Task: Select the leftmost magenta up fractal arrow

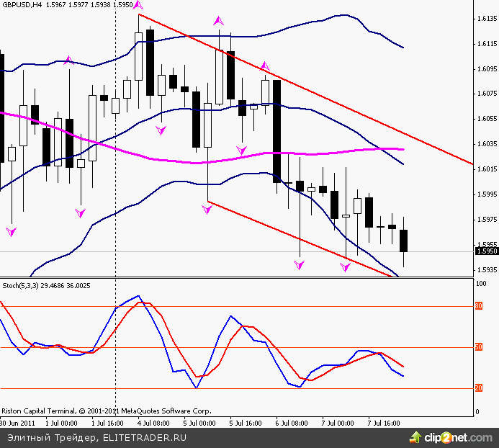Action: click(x=69, y=61)
